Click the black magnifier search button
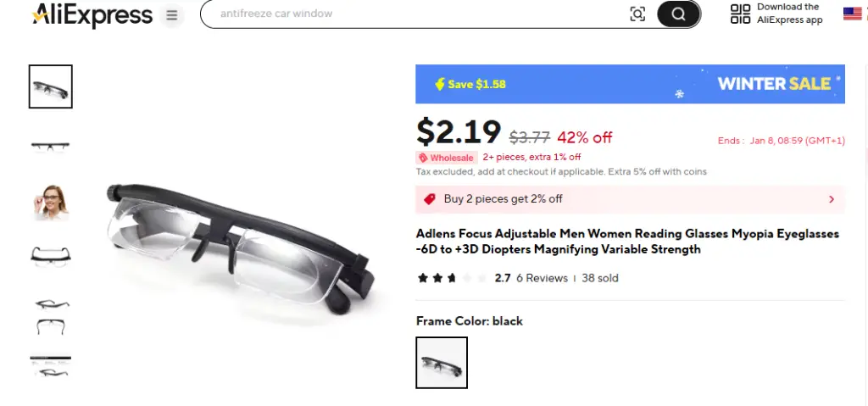Image resolution: width=868 pixels, height=406 pixels. click(679, 14)
